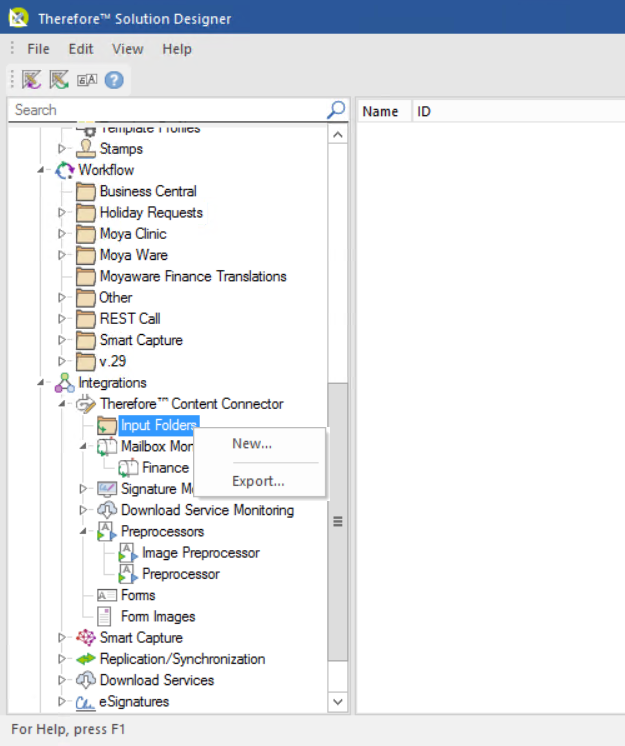Click the Moyaware Finance Translations folder icon
This screenshot has width=625, height=746.
tap(86, 276)
